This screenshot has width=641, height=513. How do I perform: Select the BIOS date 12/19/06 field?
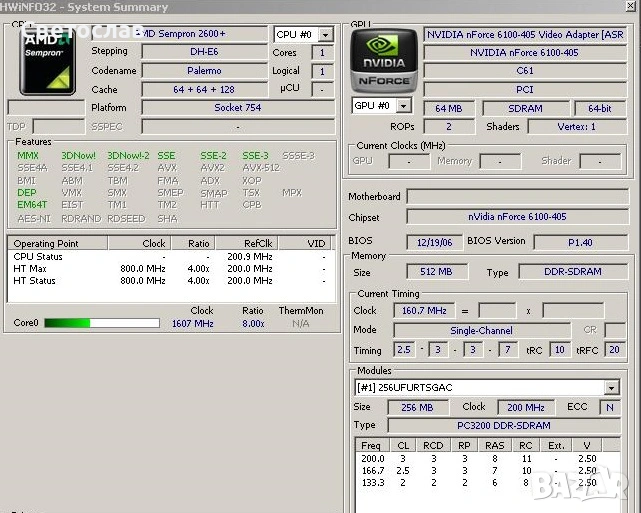click(434, 242)
